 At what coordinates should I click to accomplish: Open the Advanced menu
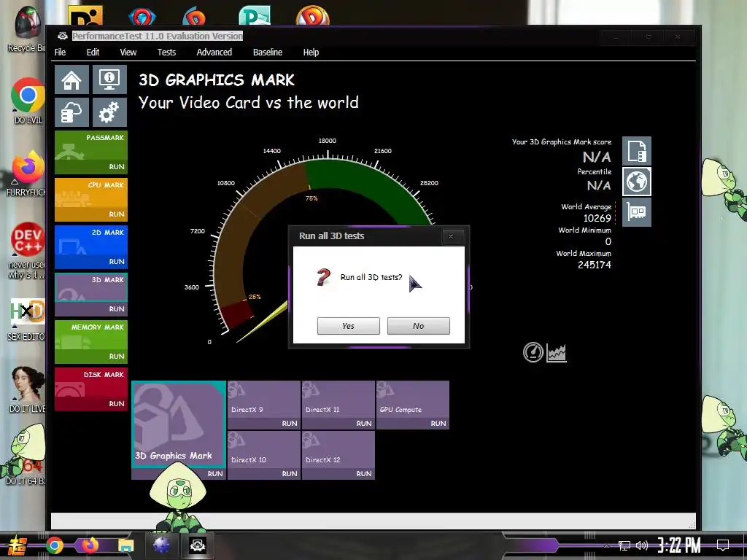point(214,52)
